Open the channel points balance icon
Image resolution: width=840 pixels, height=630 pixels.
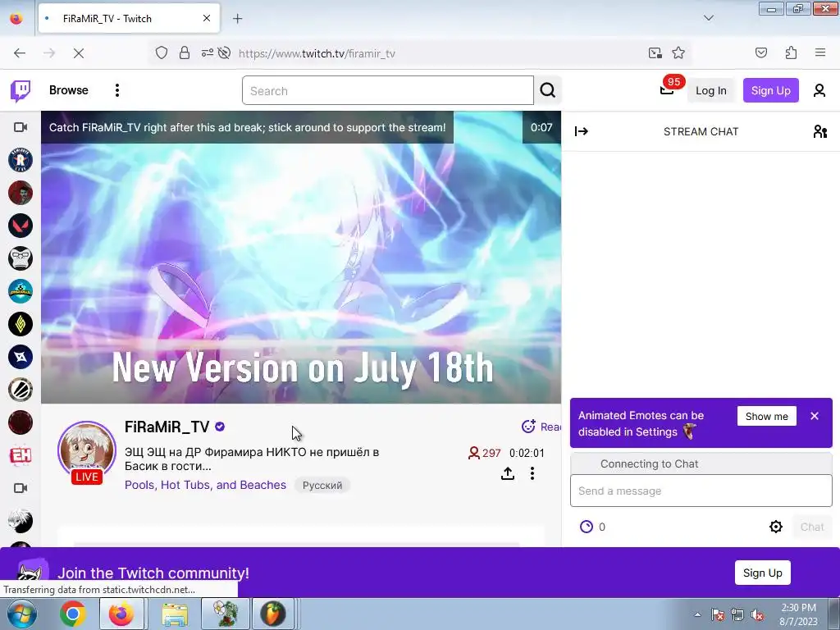point(587,527)
